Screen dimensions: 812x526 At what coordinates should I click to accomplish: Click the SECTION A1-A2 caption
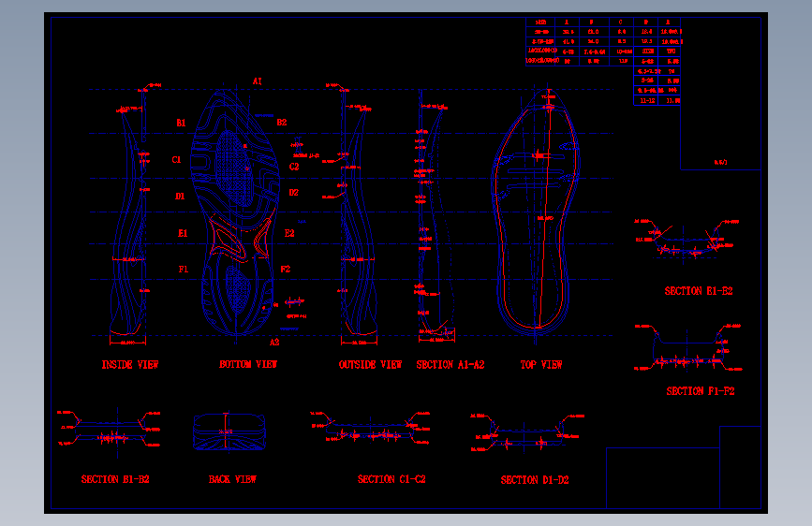point(450,364)
